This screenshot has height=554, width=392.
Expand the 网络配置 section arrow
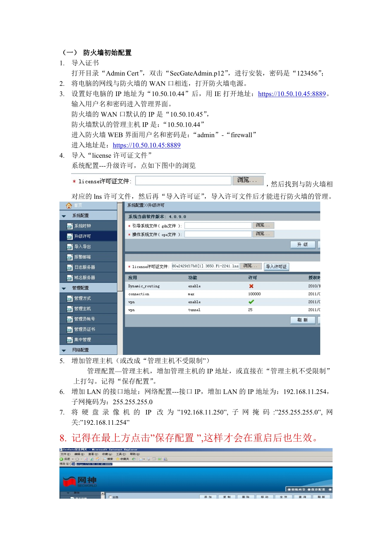(x=64, y=350)
